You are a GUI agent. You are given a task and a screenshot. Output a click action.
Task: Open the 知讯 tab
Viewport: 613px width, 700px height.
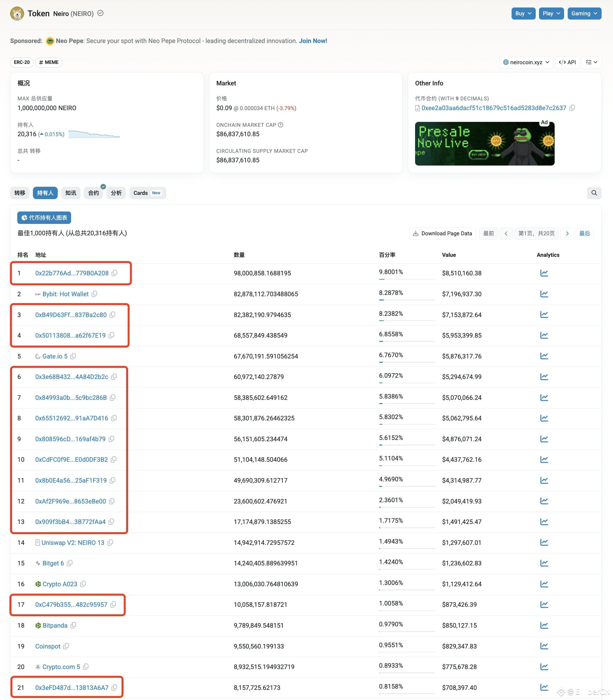[x=71, y=193]
